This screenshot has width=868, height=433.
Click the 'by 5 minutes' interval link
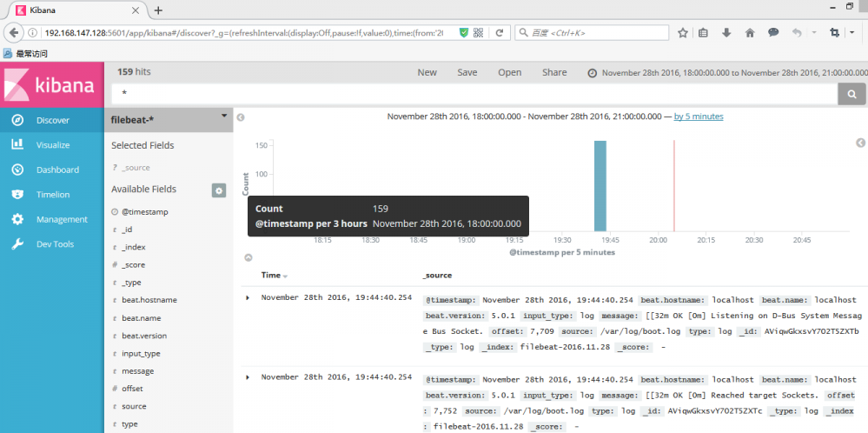pyautogui.click(x=698, y=117)
